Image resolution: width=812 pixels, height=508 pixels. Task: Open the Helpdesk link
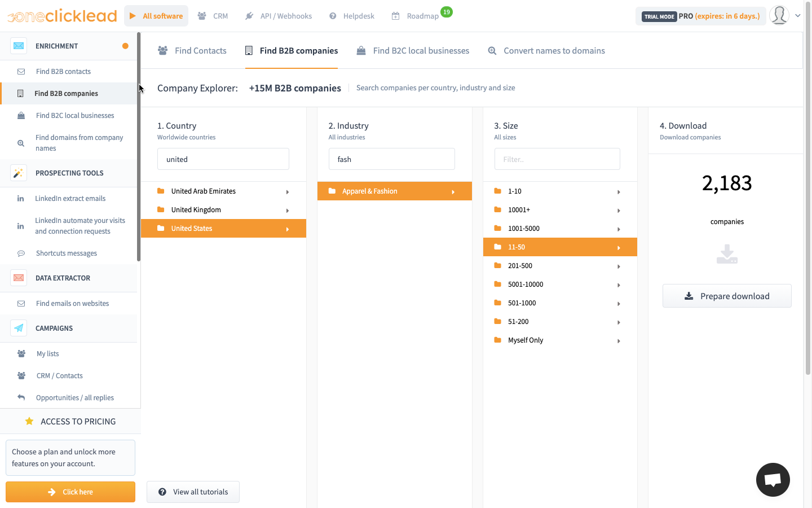coord(352,16)
